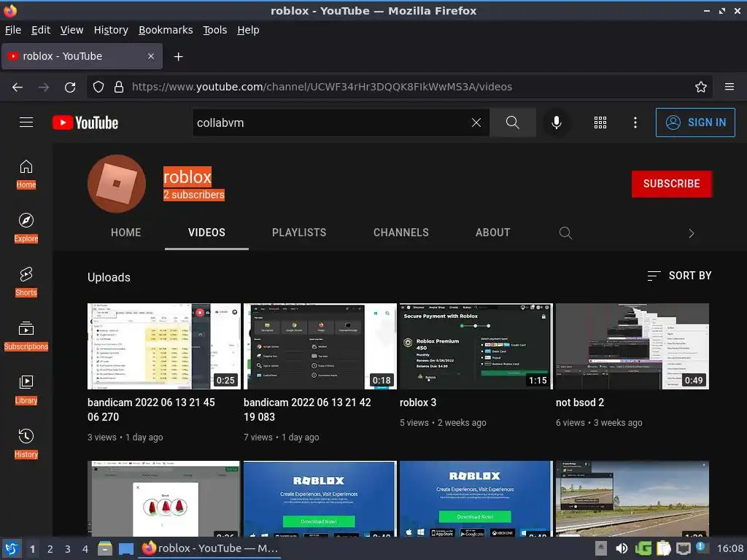Viewport: 747px width, 560px height.
Task: Open video titled not bsod 2
Action: click(x=580, y=402)
